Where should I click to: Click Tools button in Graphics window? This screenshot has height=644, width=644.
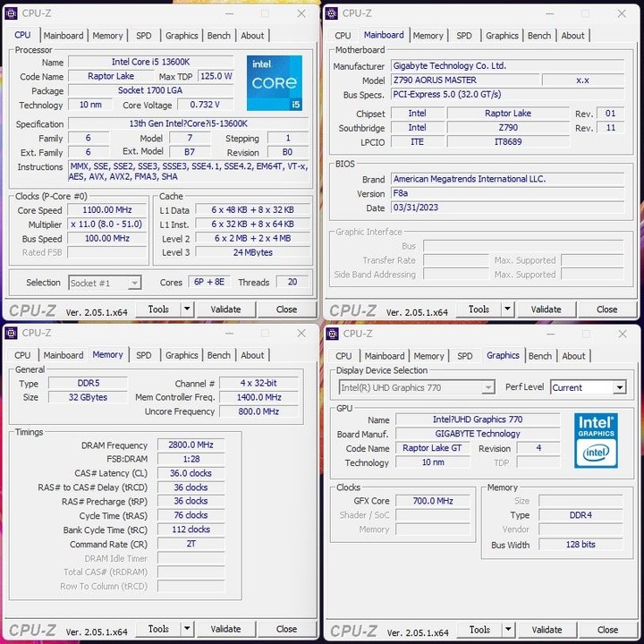click(479, 630)
